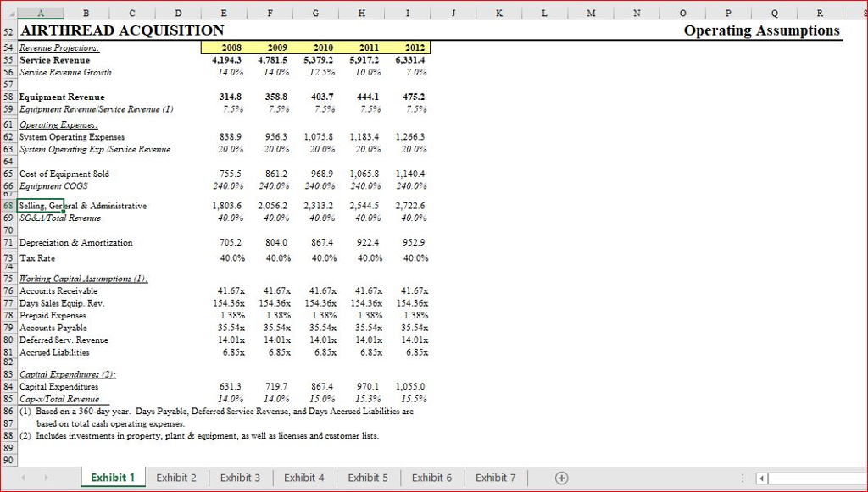Switch to the Exhibit 3 tab
868x492 pixels.
click(240, 478)
